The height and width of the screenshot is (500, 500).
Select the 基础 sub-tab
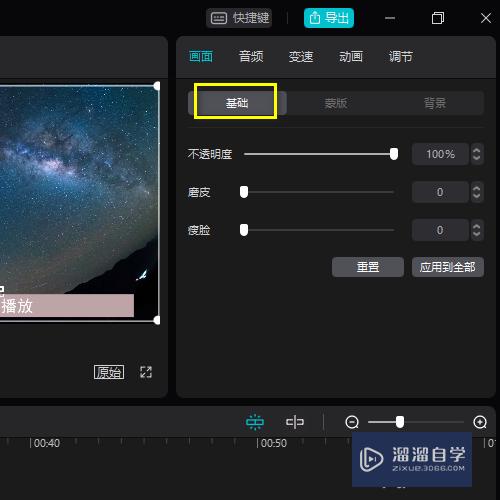(237, 103)
